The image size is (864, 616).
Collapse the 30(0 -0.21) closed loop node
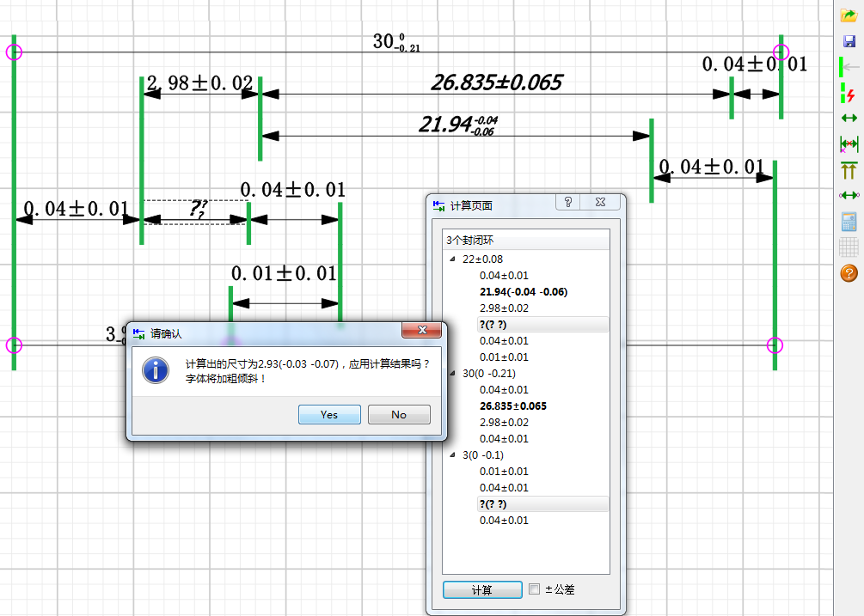(x=452, y=373)
